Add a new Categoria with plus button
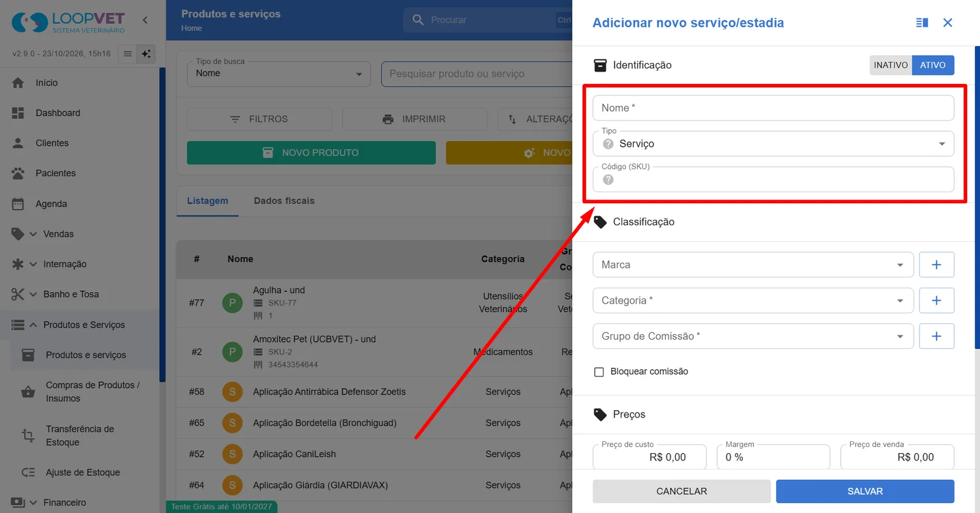 [x=937, y=301]
